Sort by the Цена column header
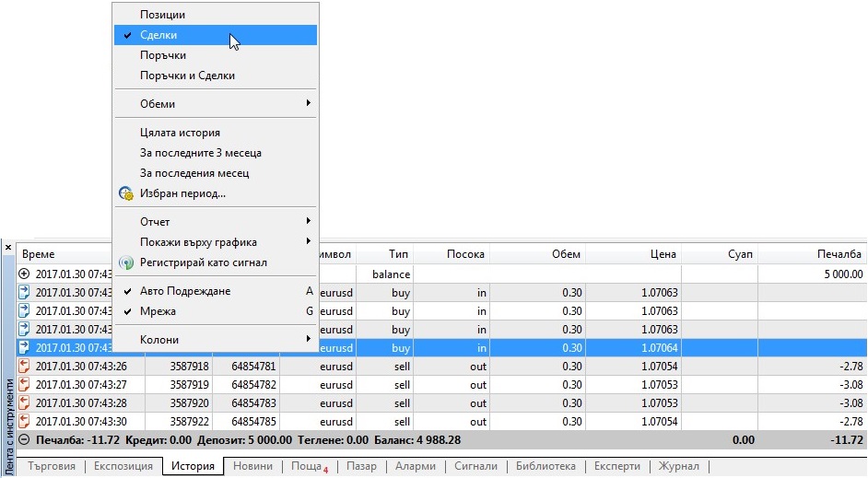868x478 pixels. pos(633,254)
